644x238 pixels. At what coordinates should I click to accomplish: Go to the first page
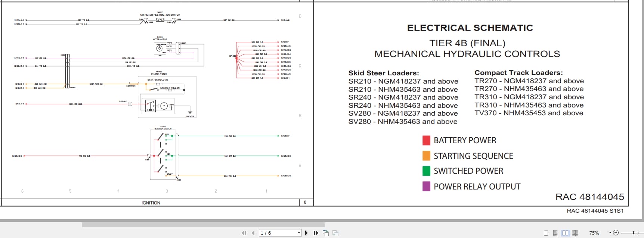click(244, 233)
